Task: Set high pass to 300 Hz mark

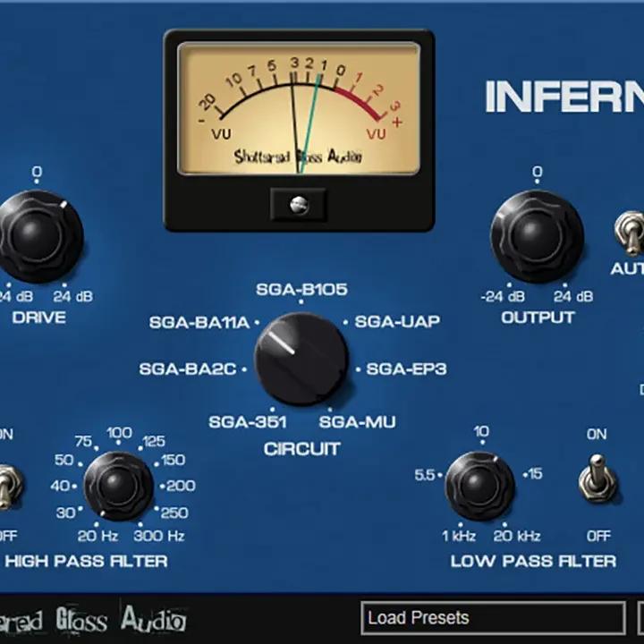Action: (159, 536)
